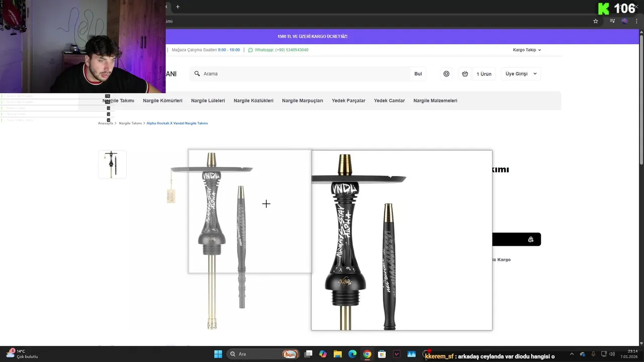Click the store hours 9:00 - 19:00 text

(229, 50)
